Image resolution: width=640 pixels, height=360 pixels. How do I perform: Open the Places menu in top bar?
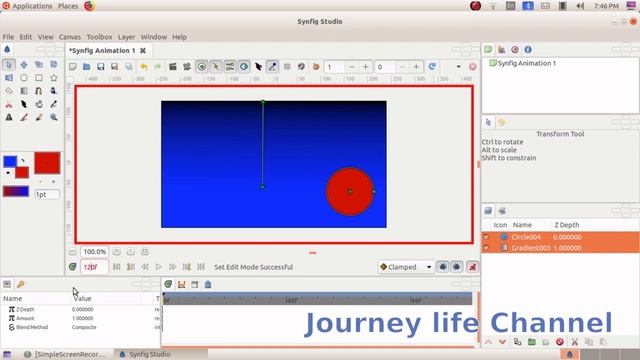(68, 6)
